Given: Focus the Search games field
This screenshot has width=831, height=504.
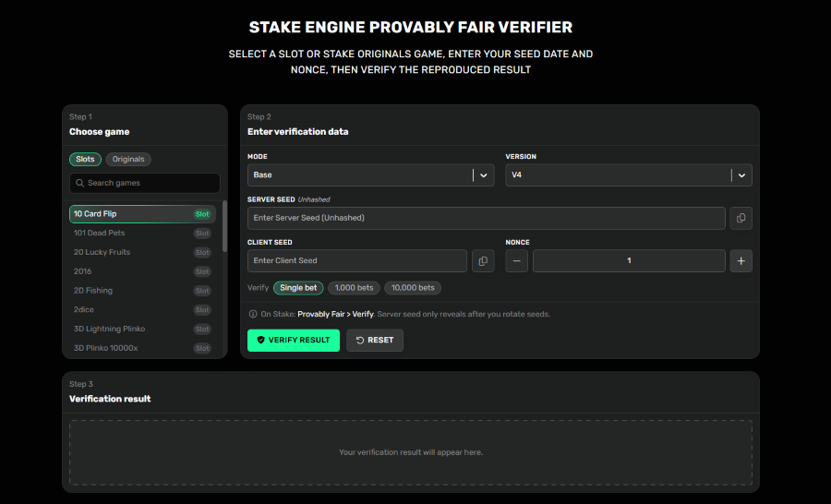Looking at the screenshot, I should tap(145, 183).
